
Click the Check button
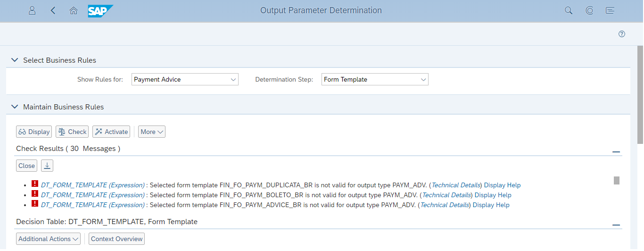pyautogui.click(x=72, y=132)
